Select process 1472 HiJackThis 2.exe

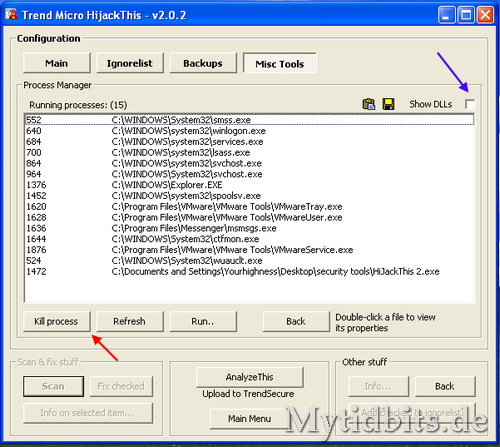pyautogui.click(x=250, y=272)
